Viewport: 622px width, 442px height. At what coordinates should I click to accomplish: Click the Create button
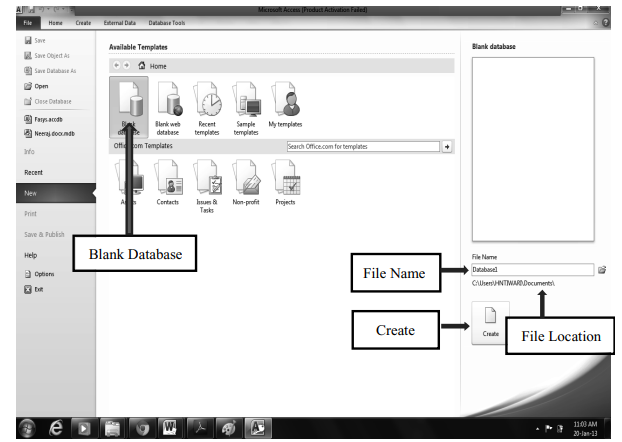click(490, 322)
